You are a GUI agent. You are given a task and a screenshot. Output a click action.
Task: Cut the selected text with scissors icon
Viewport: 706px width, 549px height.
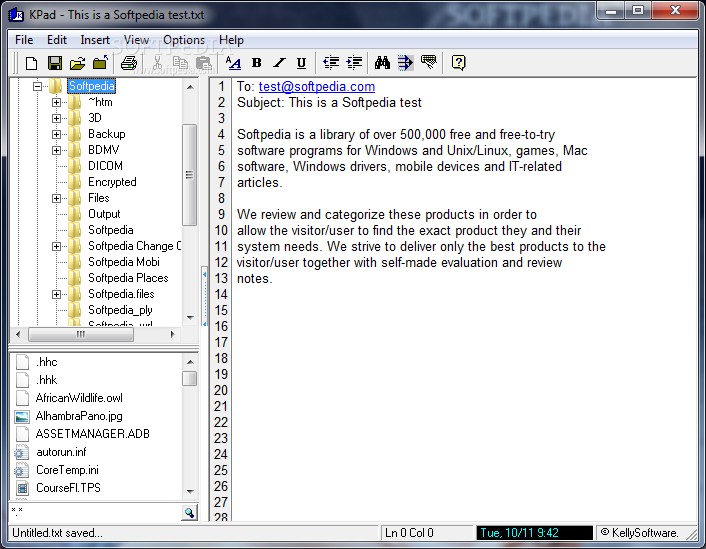coord(157,63)
